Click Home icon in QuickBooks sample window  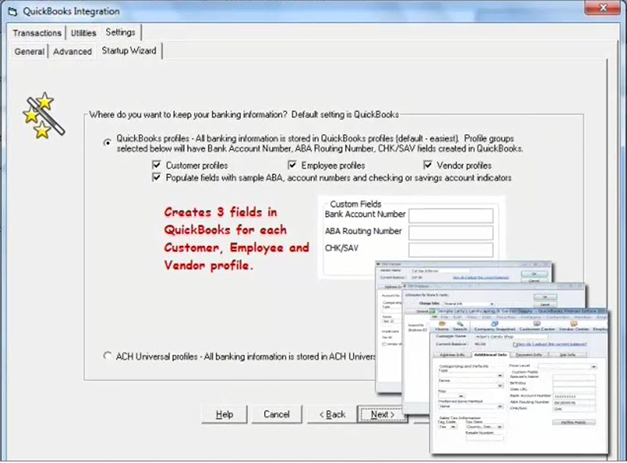(x=442, y=325)
